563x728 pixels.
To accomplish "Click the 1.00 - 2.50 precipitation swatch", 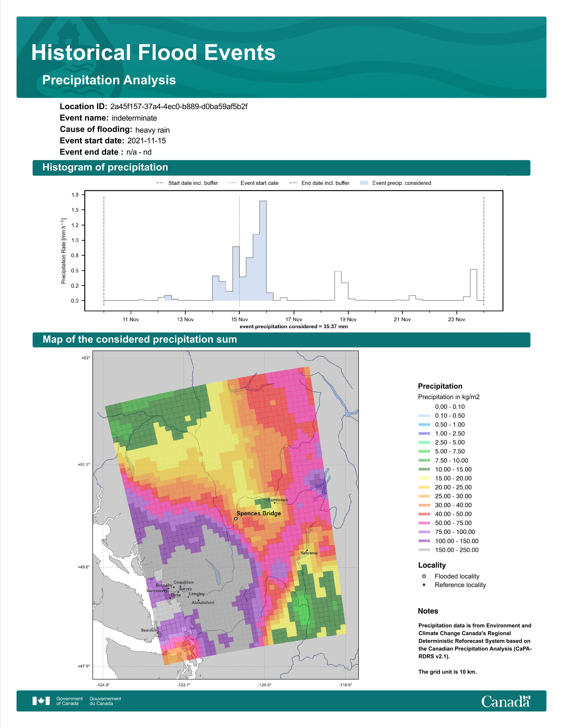I will point(424,434).
